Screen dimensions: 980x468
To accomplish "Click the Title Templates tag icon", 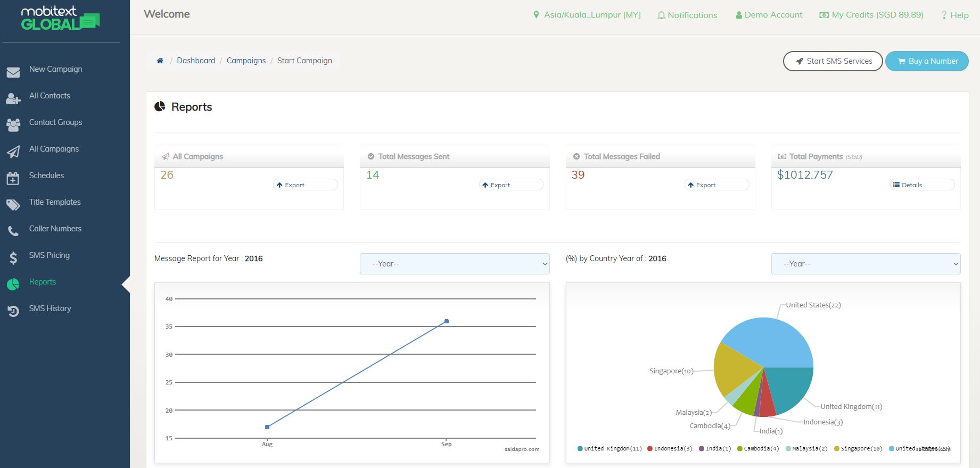I will (13, 205).
